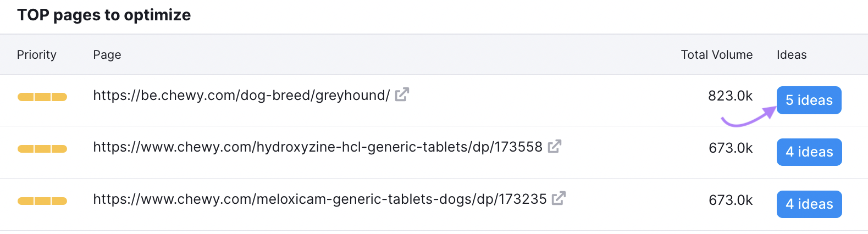Click the Ideas column header

tap(791, 55)
